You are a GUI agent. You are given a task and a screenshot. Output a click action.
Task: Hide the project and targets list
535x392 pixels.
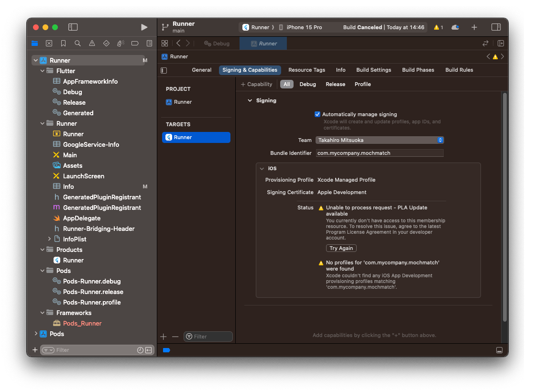click(x=164, y=70)
